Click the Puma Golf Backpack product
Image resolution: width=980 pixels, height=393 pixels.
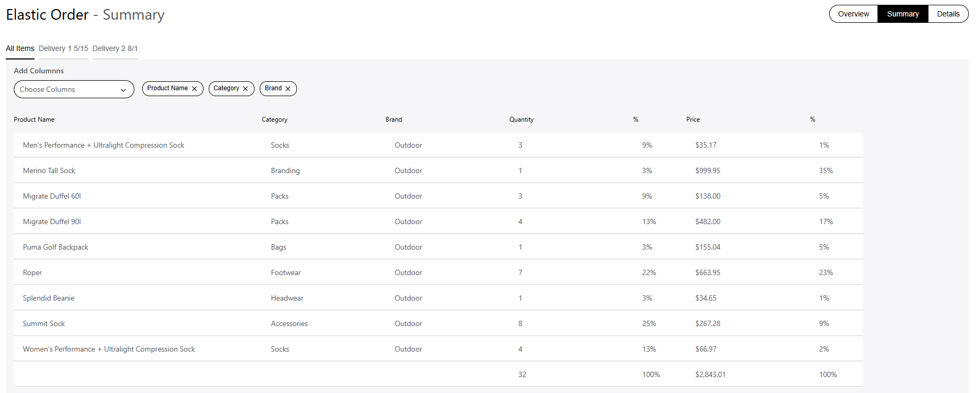56,247
